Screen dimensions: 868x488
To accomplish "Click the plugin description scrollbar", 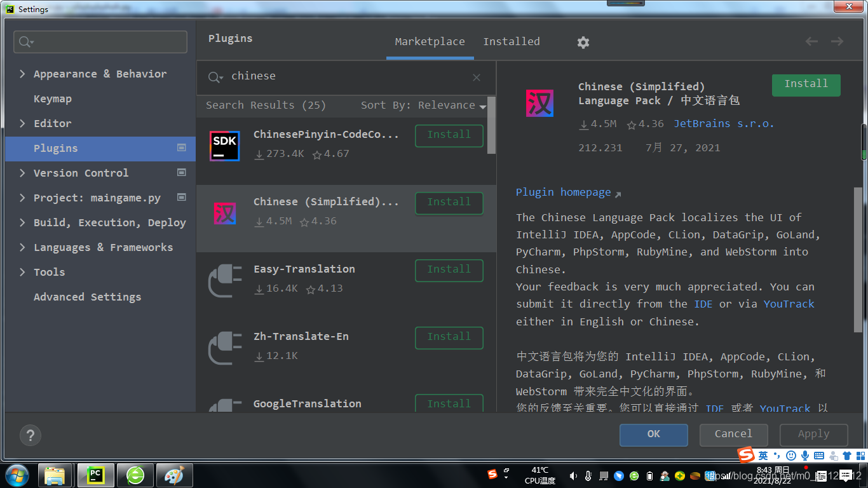I will coord(858,259).
